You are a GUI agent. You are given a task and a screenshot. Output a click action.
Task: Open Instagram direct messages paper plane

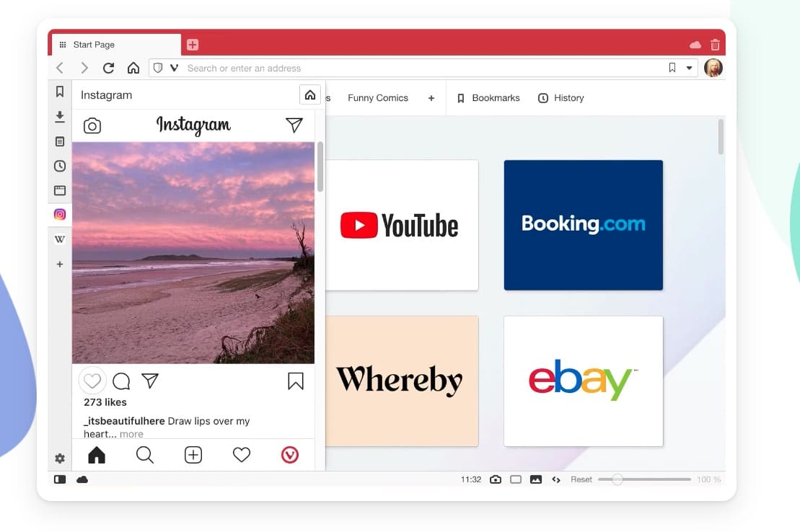pos(294,125)
